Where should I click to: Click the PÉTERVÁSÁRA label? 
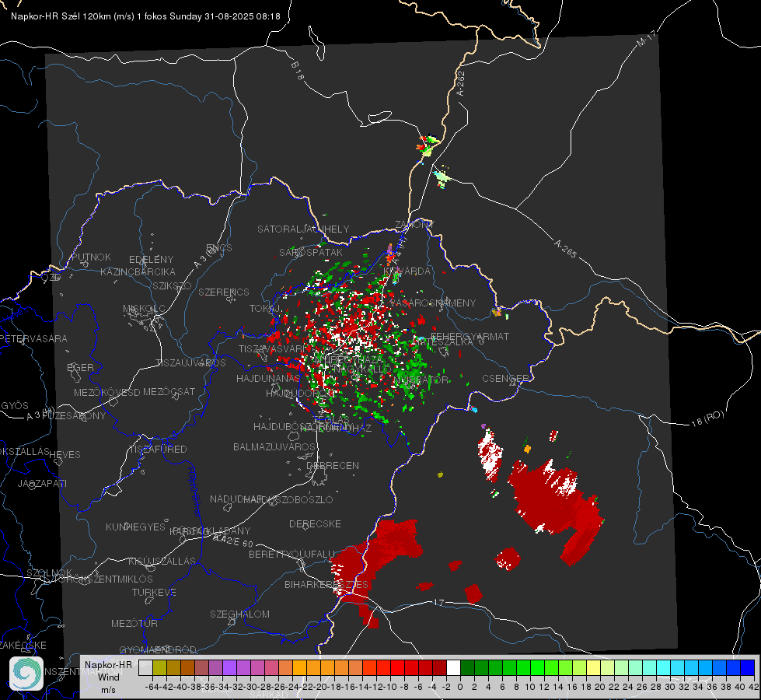click(34, 338)
